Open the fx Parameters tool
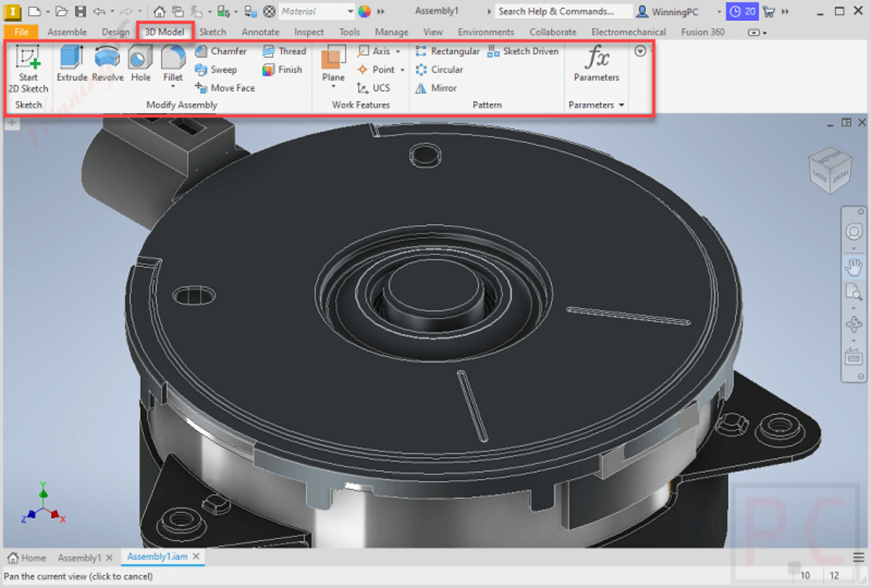 coord(597,64)
